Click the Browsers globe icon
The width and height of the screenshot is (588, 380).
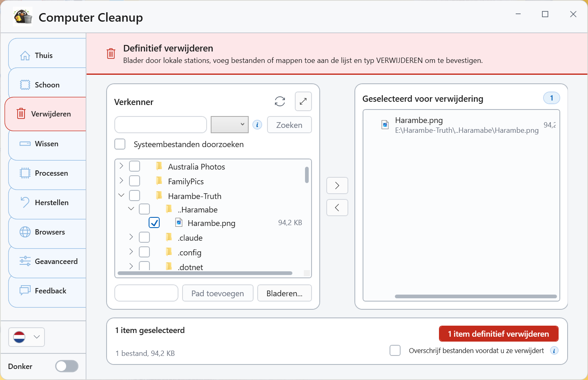(25, 232)
